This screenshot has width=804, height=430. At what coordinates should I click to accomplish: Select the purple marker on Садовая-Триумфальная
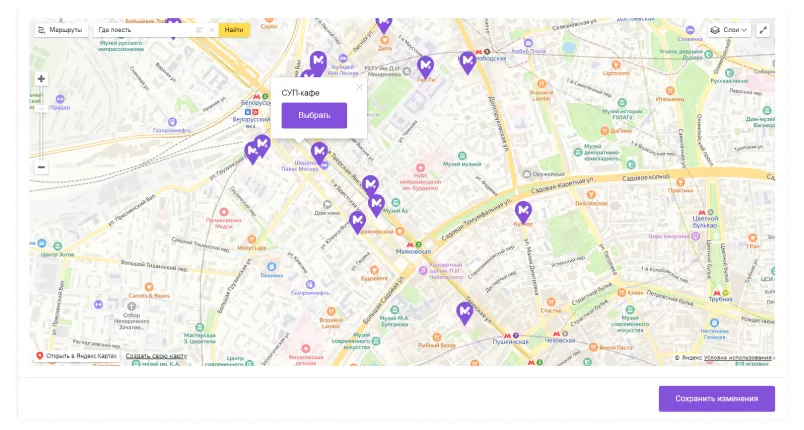pos(523,212)
